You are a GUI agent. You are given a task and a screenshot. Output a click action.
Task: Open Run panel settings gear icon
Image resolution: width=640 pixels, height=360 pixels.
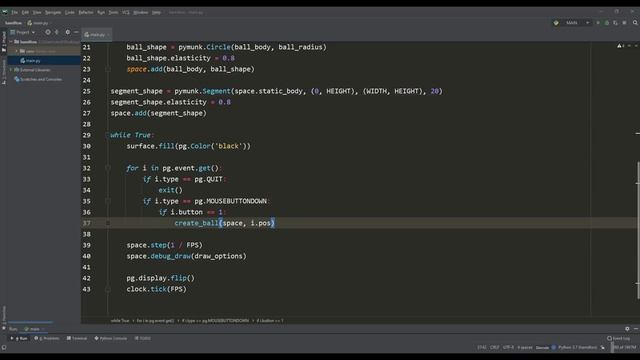tap(627, 329)
